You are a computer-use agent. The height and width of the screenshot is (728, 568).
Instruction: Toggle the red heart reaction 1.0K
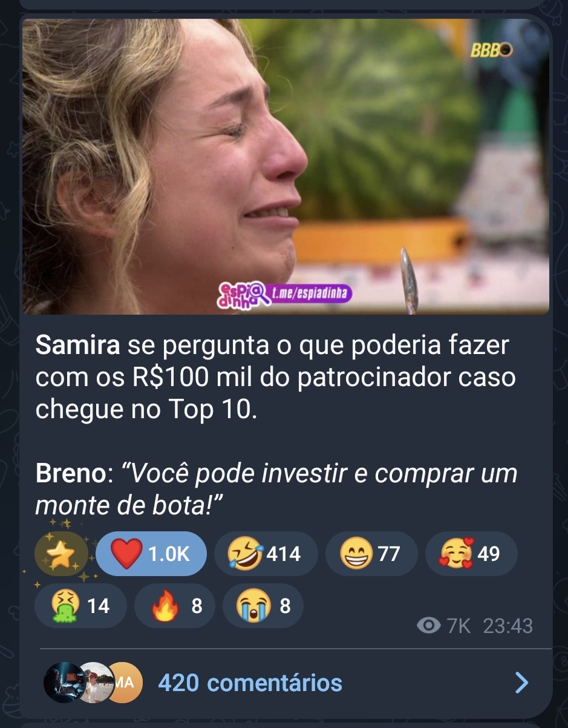pyautogui.click(x=151, y=554)
